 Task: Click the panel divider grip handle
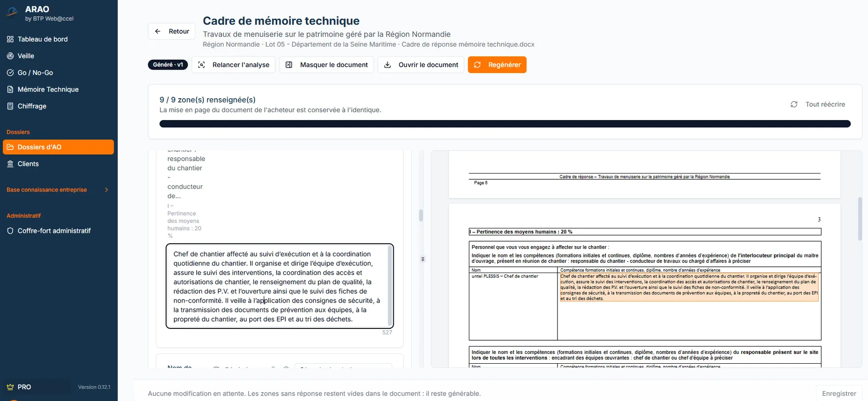click(x=423, y=259)
